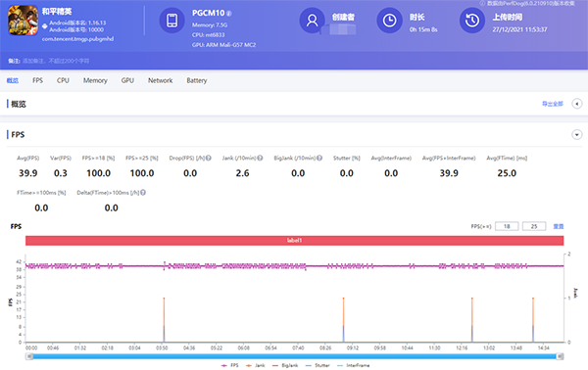588x370 pixels.
Task: Click the package name com.tencent.tmgp.pubgmhd
Action: [x=77, y=39]
